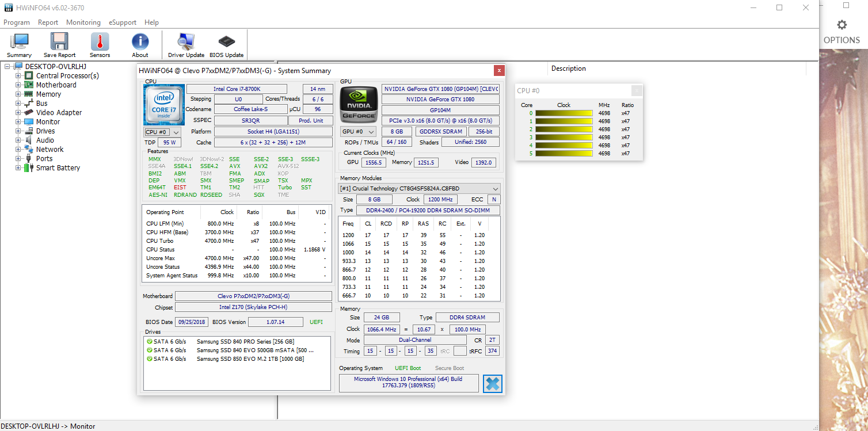Open the CPU #0 selector dropdown

162,132
